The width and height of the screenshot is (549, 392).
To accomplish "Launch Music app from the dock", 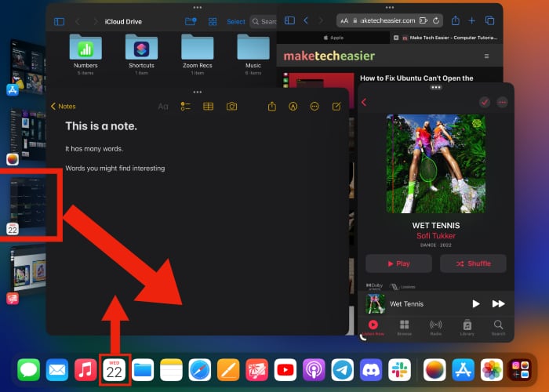I will click(x=85, y=369).
